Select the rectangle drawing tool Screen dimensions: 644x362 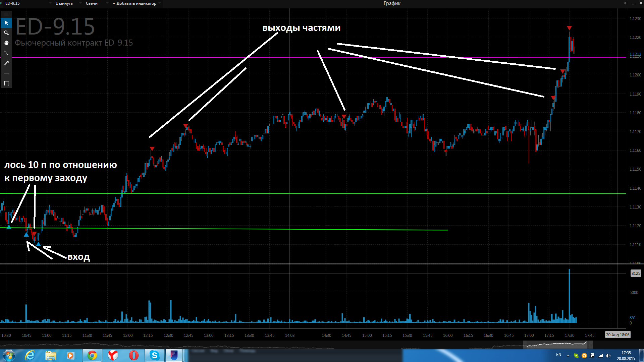(6, 83)
